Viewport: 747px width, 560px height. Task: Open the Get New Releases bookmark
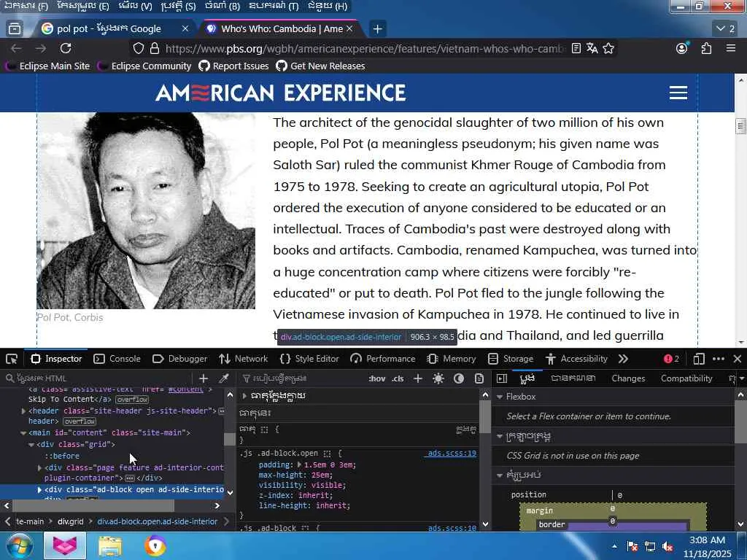(x=321, y=66)
